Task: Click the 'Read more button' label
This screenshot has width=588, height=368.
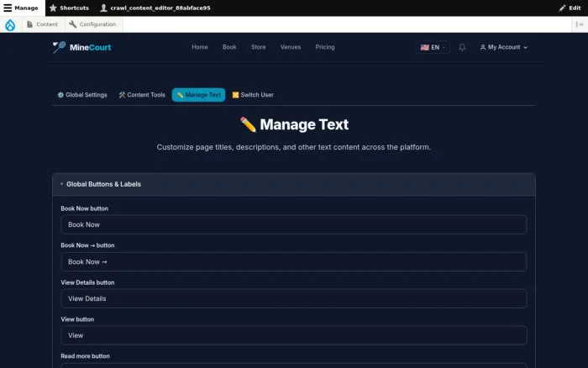Action: [x=85, y=356]
